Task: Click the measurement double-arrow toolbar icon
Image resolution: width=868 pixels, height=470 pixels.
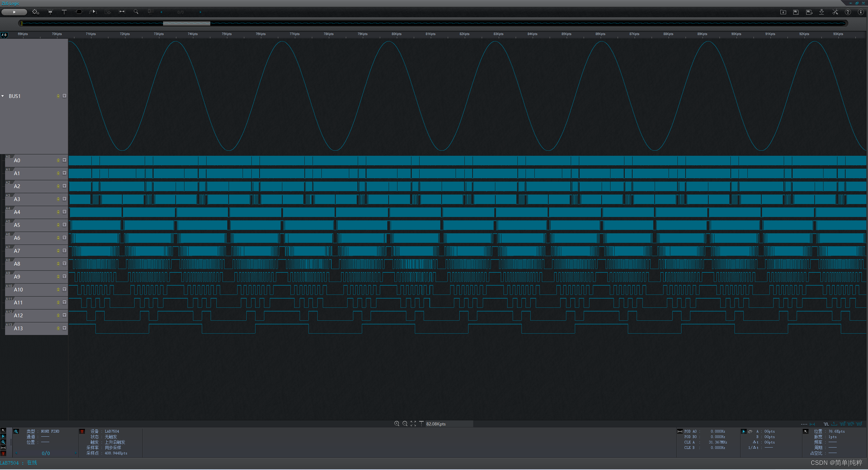Action: 122,12
